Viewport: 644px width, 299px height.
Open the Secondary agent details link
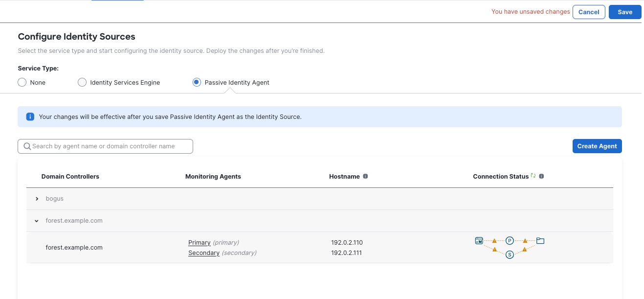click(203, 253)
